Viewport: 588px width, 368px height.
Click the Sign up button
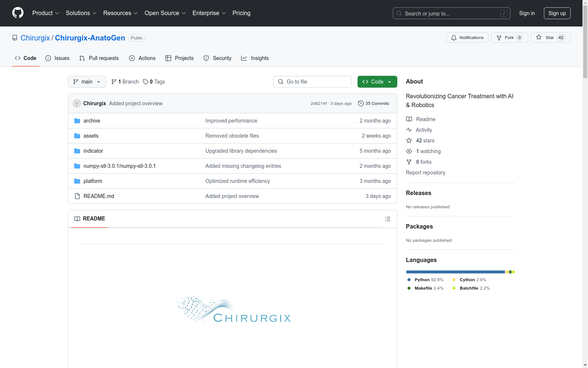point(557,13)
